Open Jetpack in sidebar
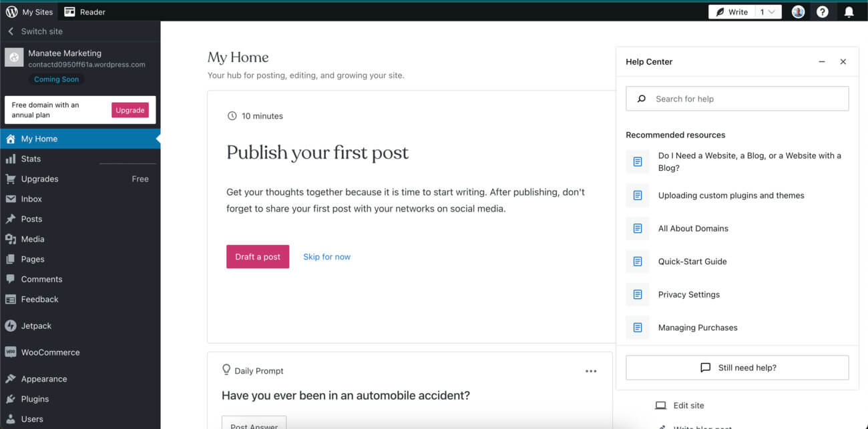 point(80,326)
